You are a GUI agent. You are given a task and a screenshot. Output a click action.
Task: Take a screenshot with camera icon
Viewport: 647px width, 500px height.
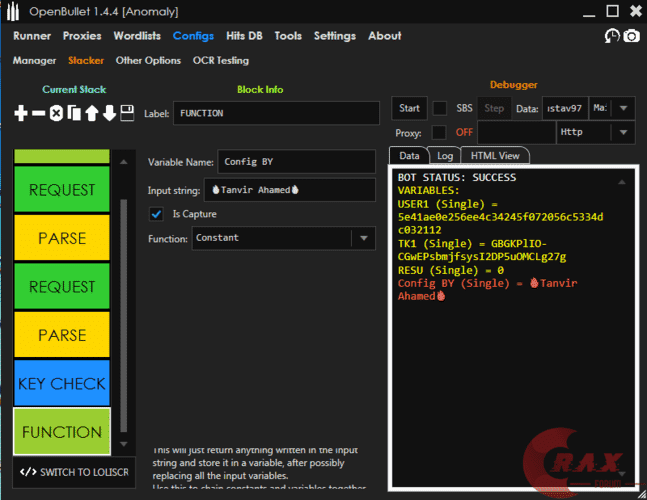(631, 36)
